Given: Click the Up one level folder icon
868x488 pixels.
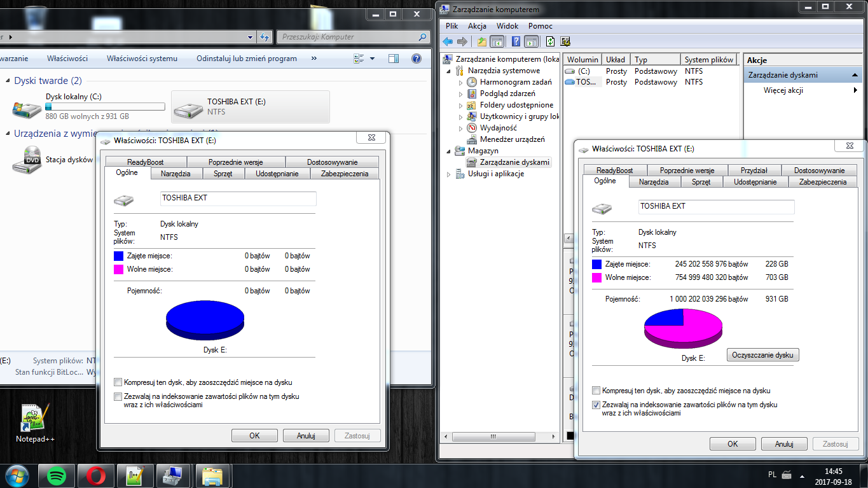Looking at the screenshot, I should point(482,41).
